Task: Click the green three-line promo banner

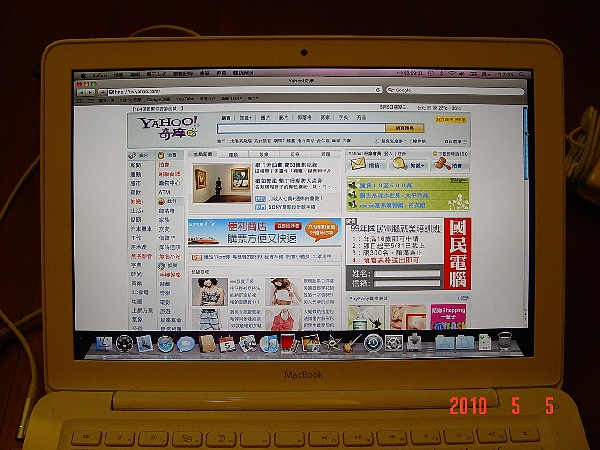Action: pyautogui.click(x=408, y=194)
